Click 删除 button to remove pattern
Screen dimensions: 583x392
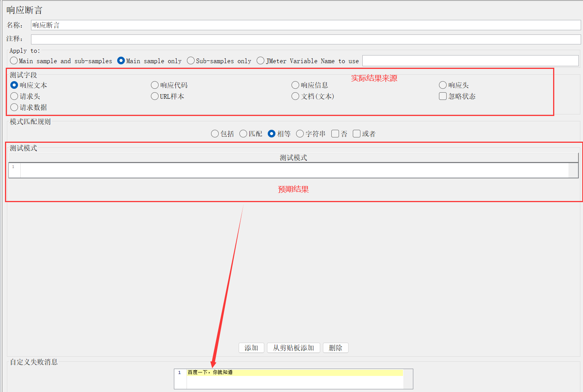point(336,348)
